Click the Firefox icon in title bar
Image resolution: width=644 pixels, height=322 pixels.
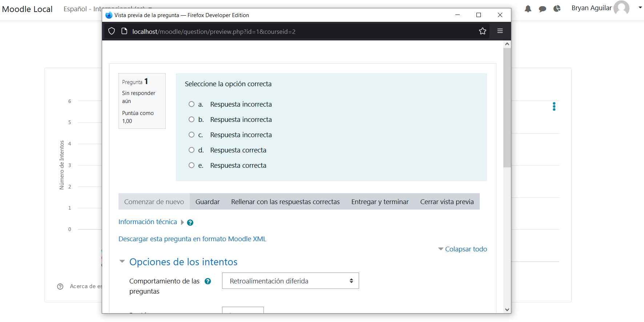pos(109,15)
